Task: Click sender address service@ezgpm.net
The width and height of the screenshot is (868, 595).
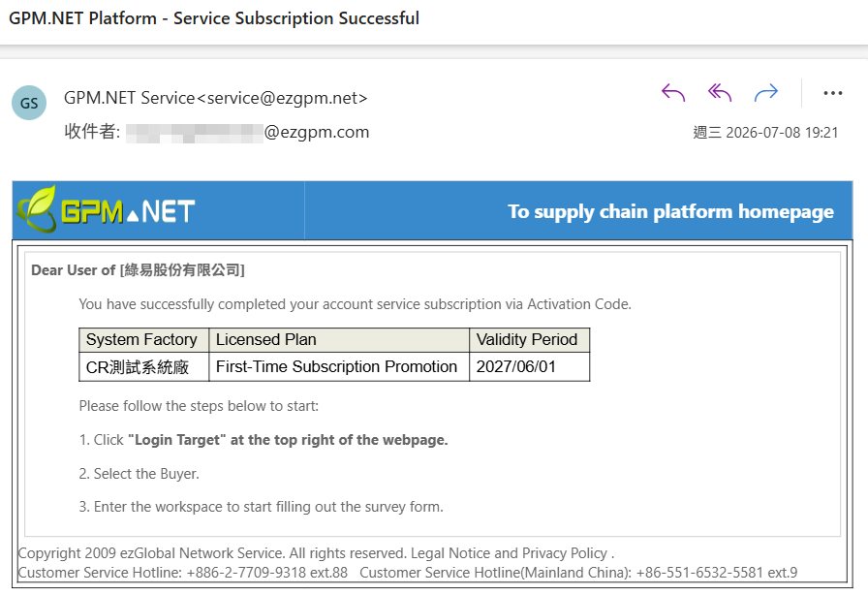Action: pos(282,98)
